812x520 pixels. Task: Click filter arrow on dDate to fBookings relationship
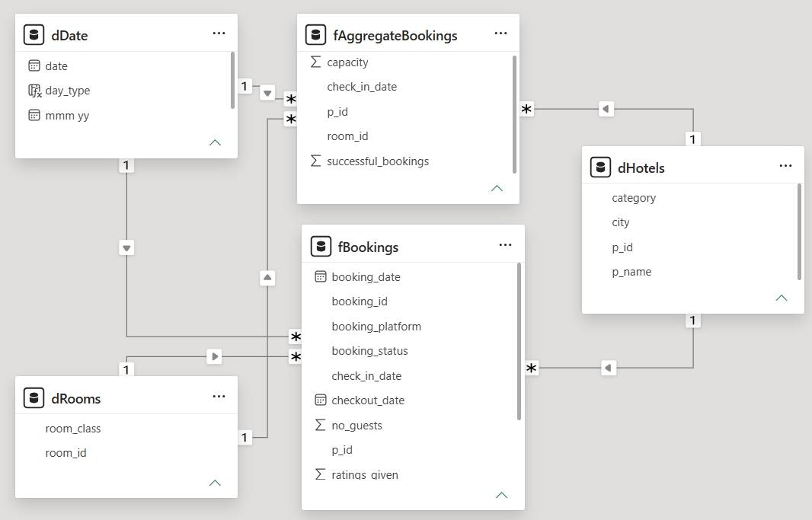127,248
